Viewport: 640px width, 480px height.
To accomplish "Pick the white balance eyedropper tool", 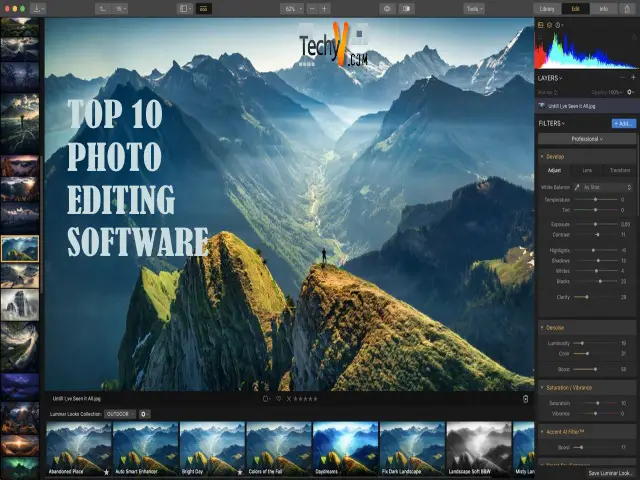I will click(577, 187).
